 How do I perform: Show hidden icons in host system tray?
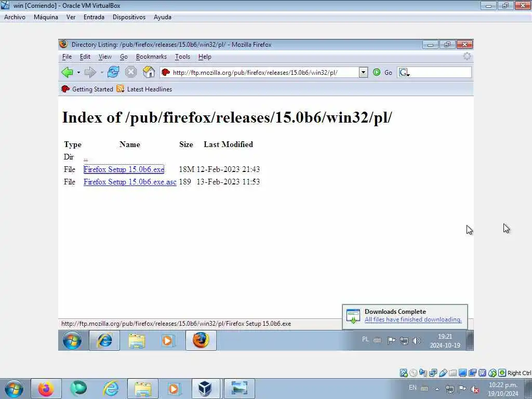[x=437, y=389]
